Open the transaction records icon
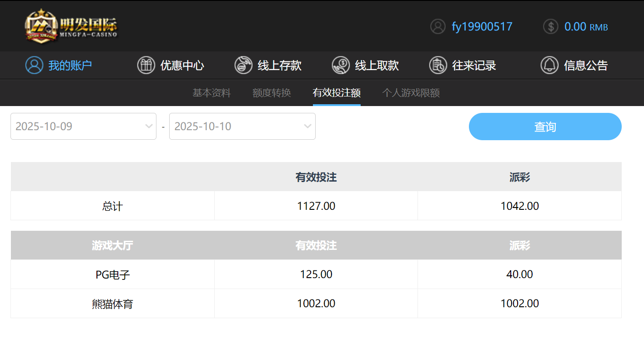 438,66
